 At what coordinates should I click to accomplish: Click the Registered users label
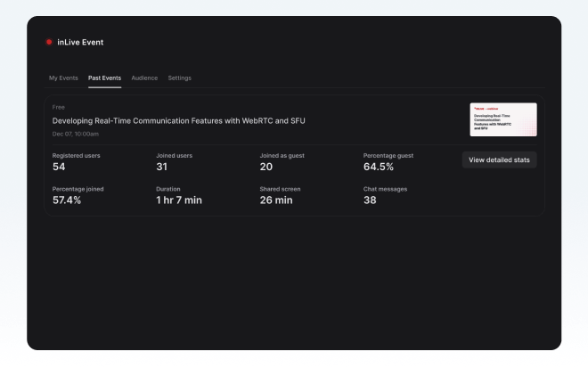click(76, 156)
